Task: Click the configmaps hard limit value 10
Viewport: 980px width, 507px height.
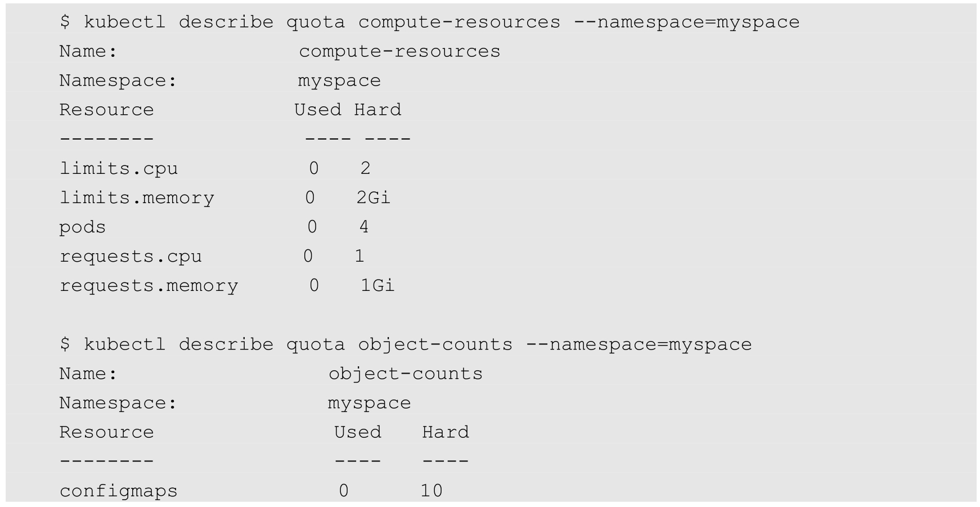Action: (431, 491)
